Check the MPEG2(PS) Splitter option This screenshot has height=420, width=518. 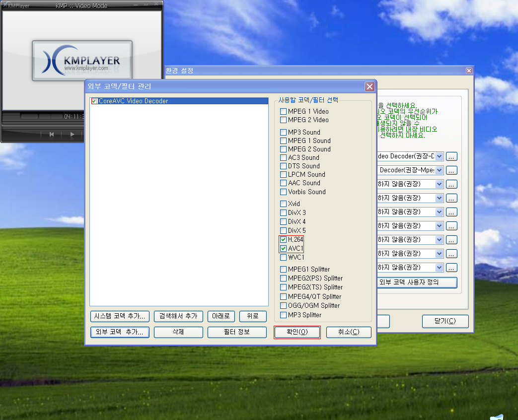283,278
